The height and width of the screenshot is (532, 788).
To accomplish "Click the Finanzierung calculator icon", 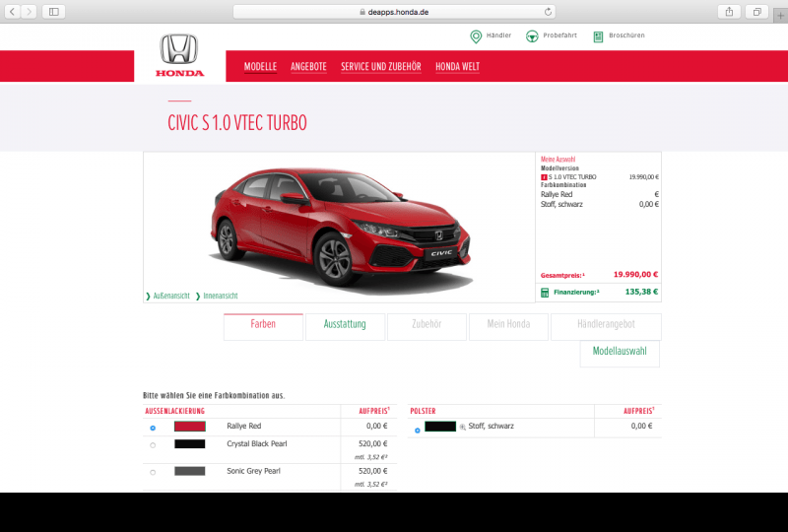I will [545, 293].
